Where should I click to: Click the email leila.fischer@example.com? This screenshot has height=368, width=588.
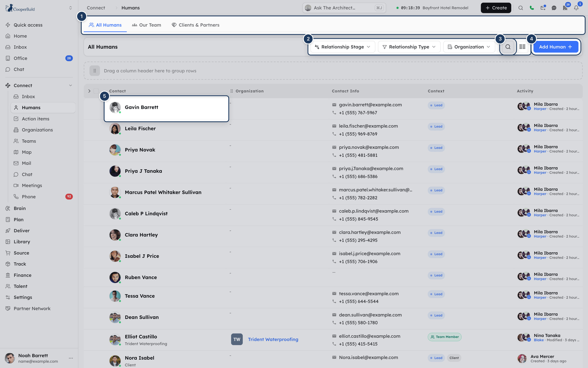pos(368,126)
